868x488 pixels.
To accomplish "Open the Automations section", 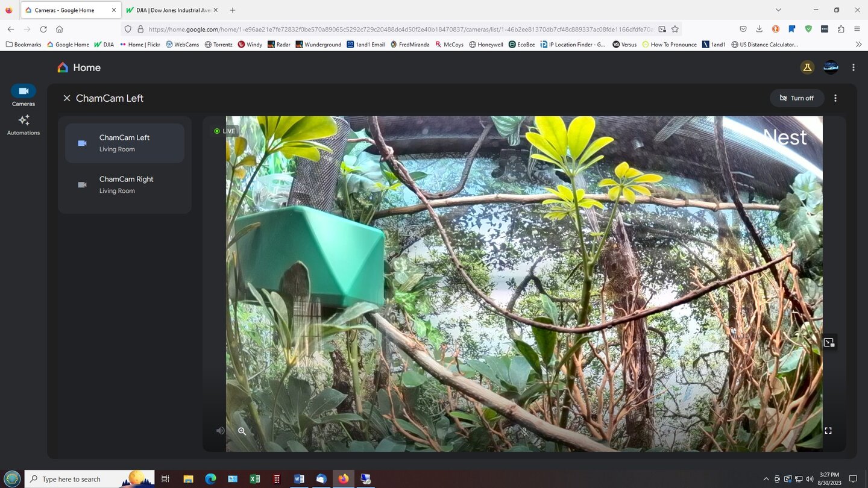I will [24, 125].
